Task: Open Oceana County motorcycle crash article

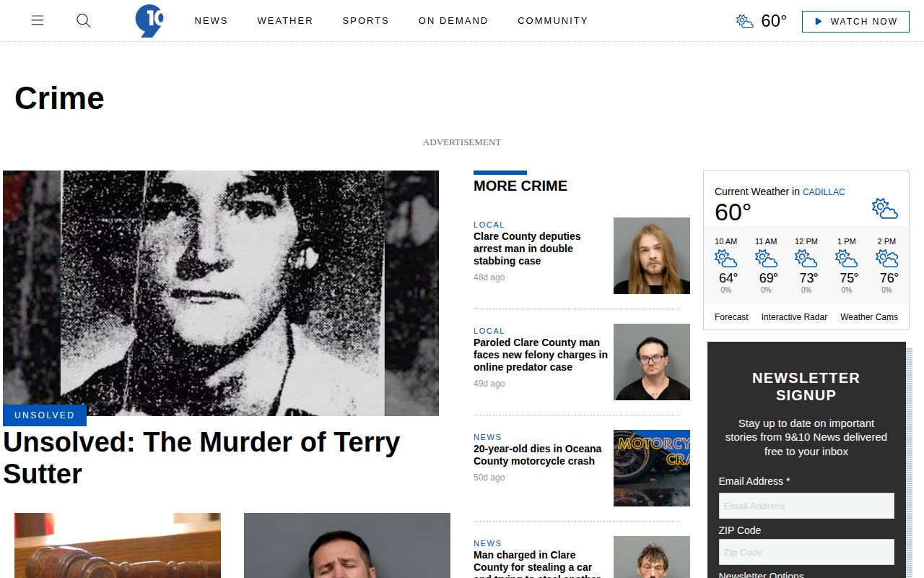Action: coord(537,455)
